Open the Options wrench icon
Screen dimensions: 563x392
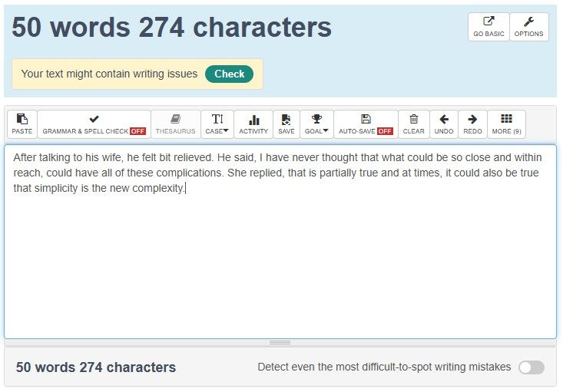tap(528, 22)
